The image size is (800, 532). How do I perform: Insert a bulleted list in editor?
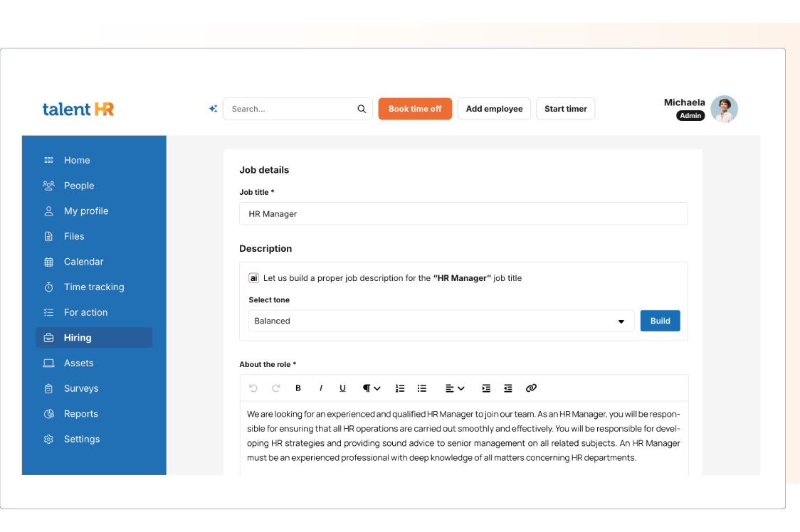tap(422, 388)
